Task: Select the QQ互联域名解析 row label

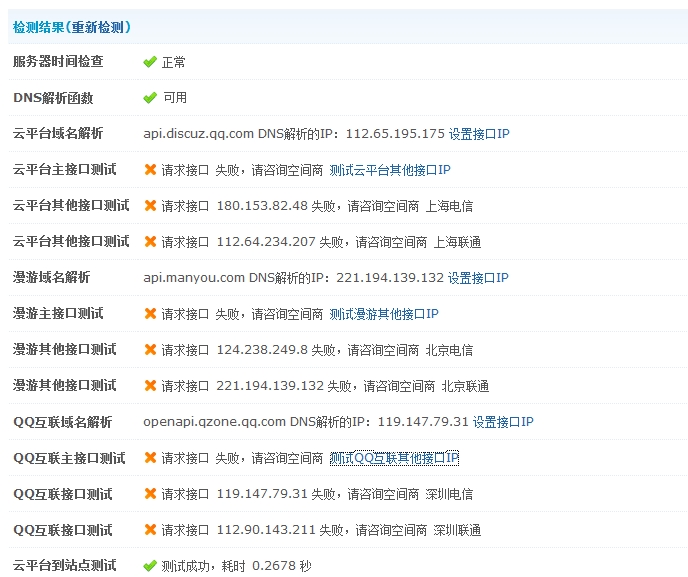Action: 63,422
